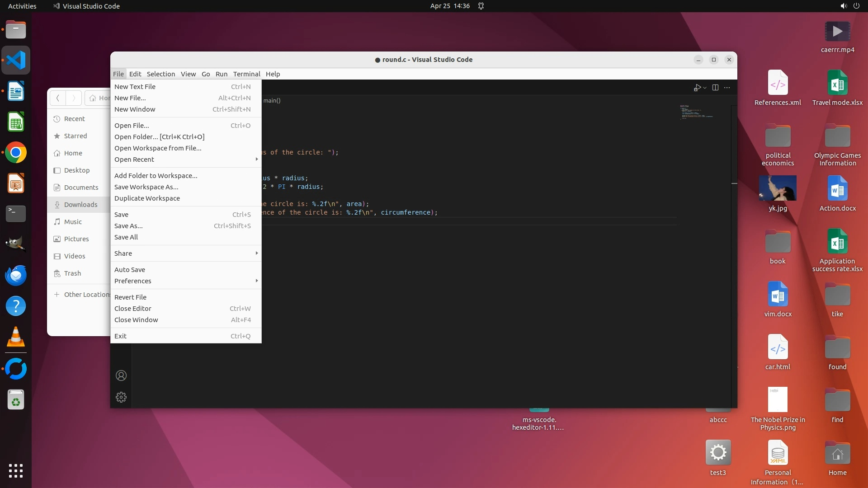Screen dimensions: 868x488
Task: Click Downloads in the Files sidebar
Action: [80, 205]
